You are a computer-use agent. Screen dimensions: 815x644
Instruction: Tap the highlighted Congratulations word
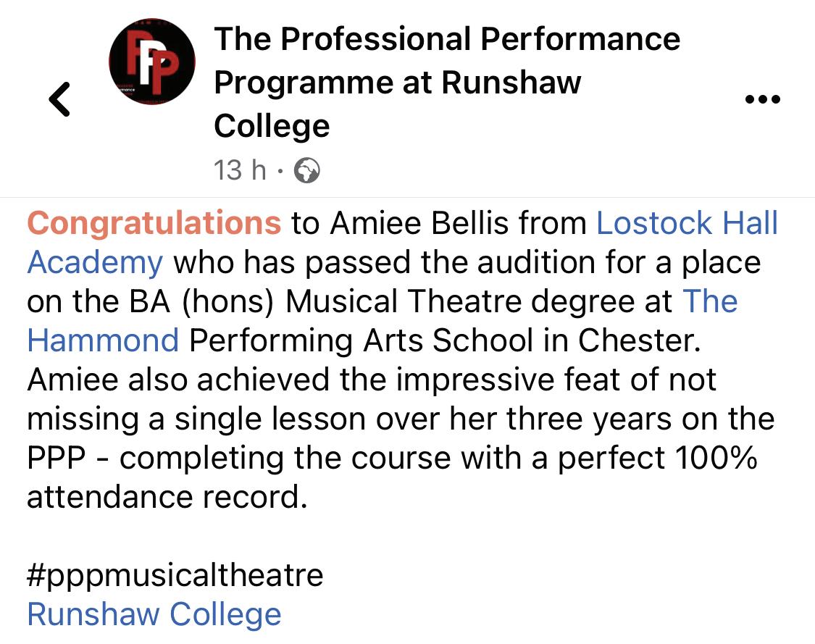154,223
